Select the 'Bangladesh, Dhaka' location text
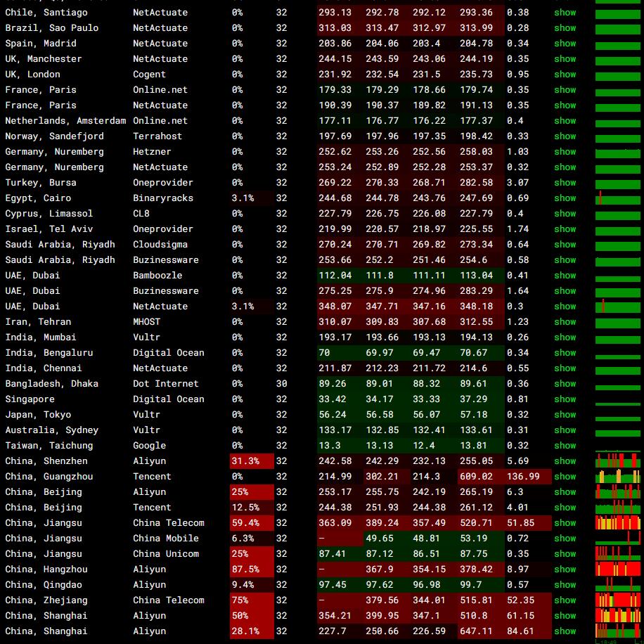This screenshot has height=644, width=644. tap(52, 384)
